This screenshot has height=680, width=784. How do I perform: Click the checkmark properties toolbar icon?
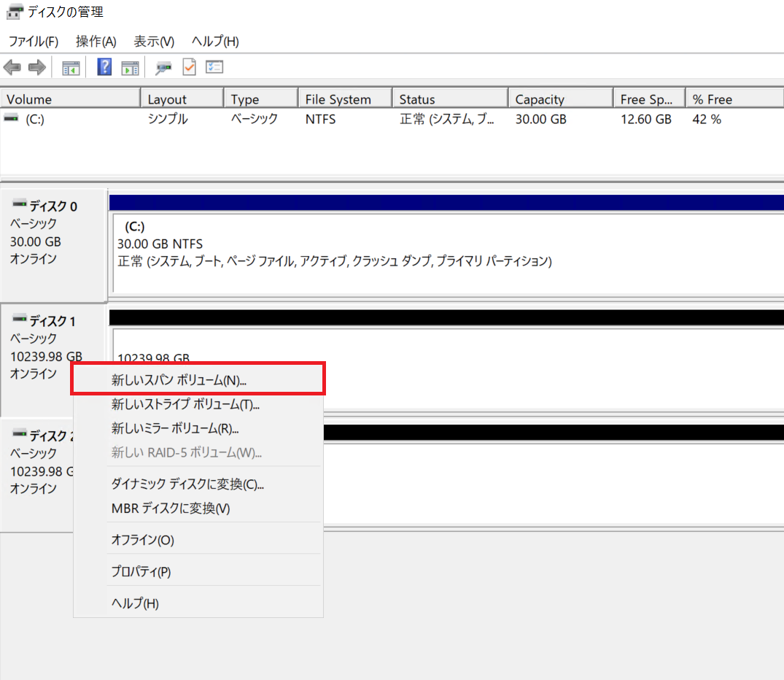(190, 67)
